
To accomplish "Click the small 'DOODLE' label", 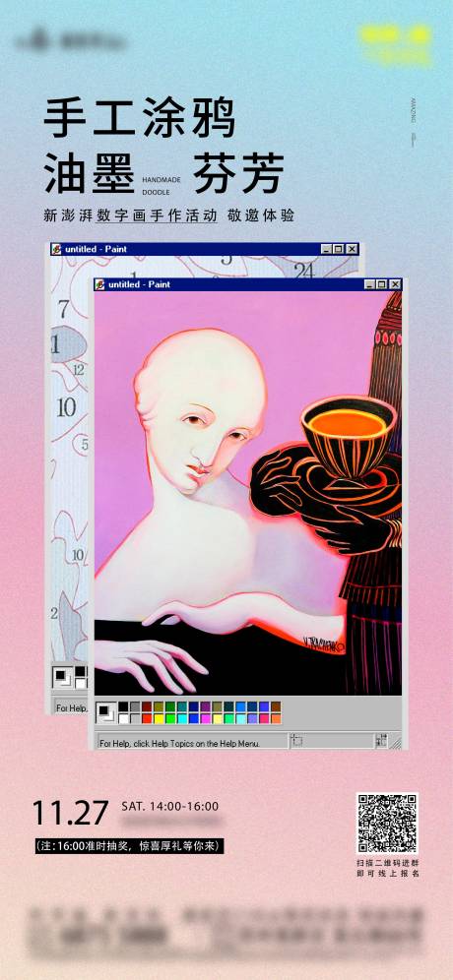I will 156,192.
